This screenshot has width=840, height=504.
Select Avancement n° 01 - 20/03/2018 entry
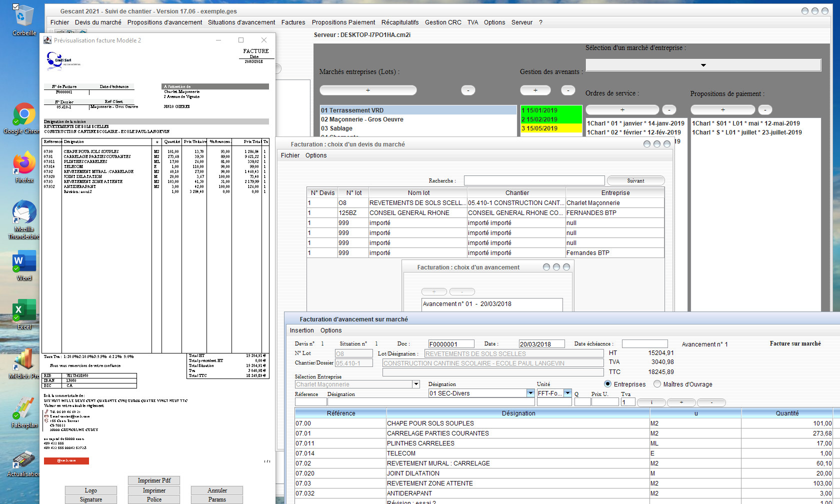tap(492, 304)
